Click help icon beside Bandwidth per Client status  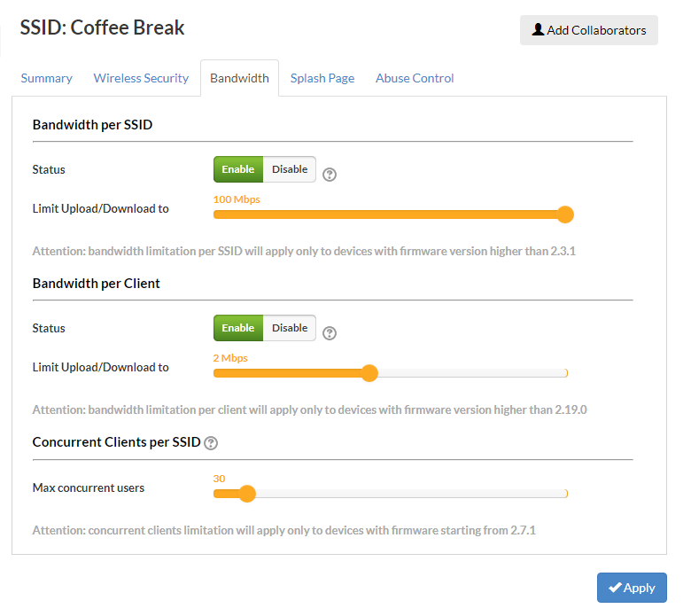coord(330,333)
